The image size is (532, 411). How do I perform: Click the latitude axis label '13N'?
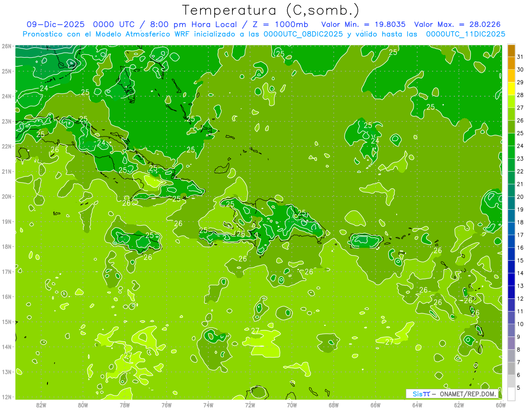coord(7,372)
